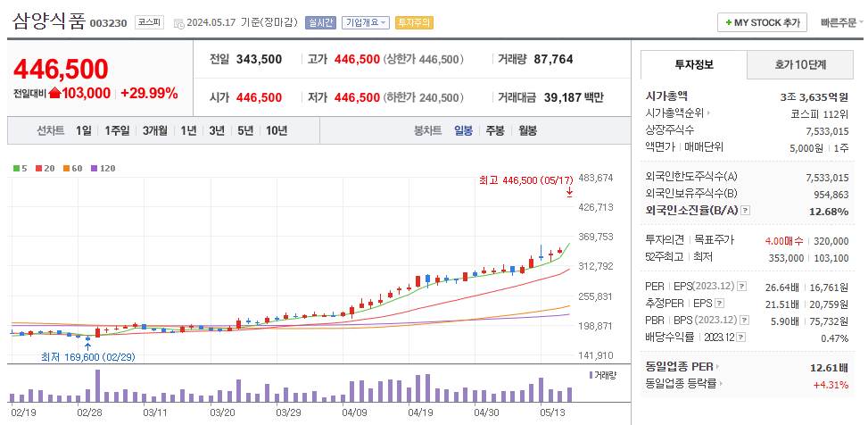Switch to the 호가10단계 tab

coord(800,64)
